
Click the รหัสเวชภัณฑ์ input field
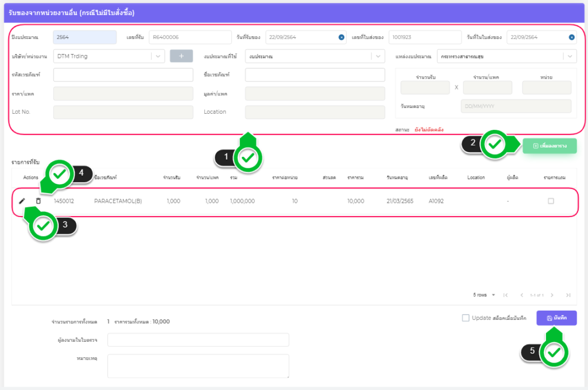[123, 75]
